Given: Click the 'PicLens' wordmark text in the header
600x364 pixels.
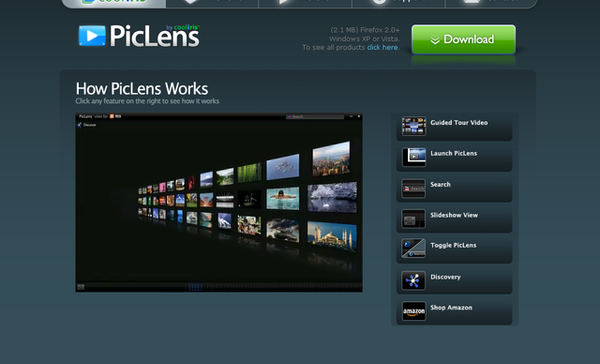Looking at the screenshot, I should tap(155, 36).
